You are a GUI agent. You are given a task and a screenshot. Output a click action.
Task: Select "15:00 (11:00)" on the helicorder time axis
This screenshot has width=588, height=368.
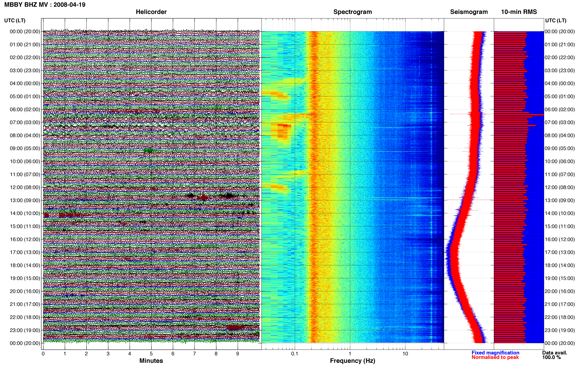click(x=25, y=226)
